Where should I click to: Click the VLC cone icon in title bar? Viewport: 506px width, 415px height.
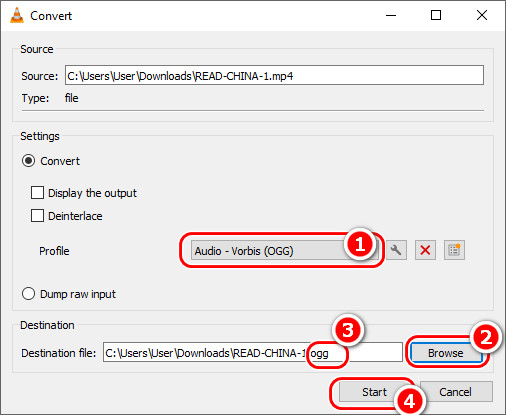coord(17,15)
